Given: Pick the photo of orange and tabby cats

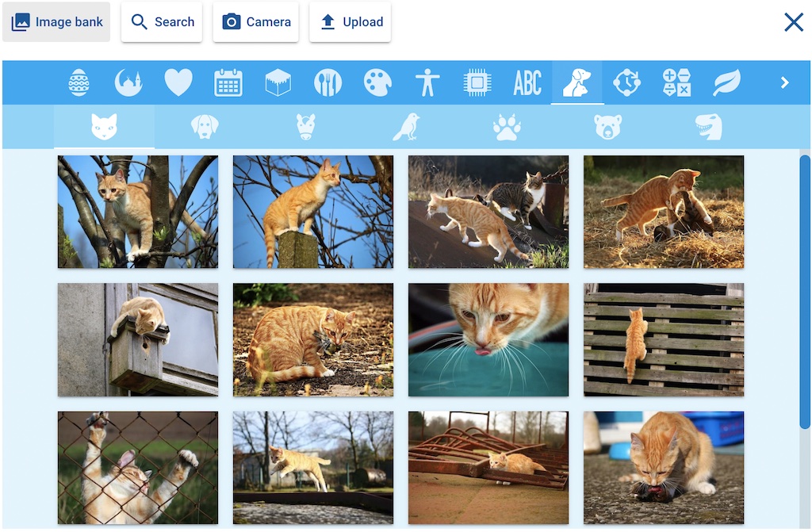Looking at the screenshot, I should pos(488,212).
